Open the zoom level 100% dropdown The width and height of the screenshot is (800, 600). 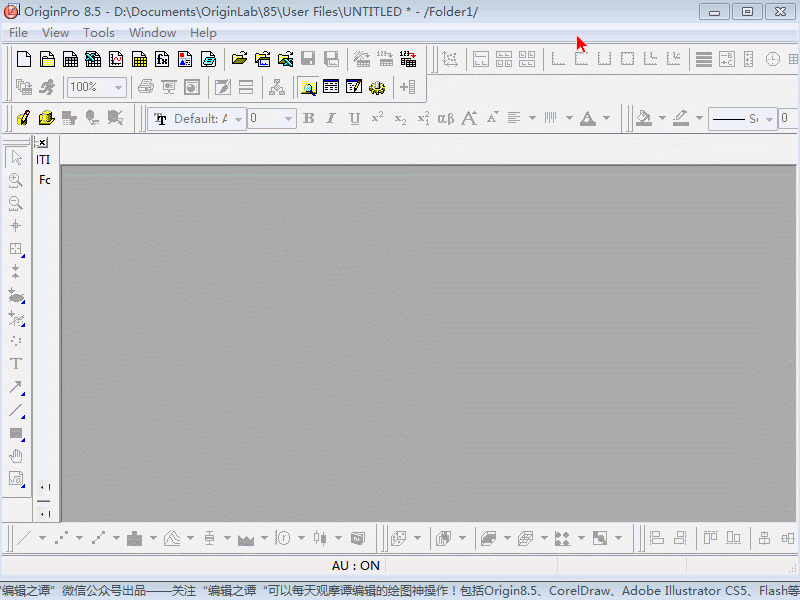coord(118,88)
